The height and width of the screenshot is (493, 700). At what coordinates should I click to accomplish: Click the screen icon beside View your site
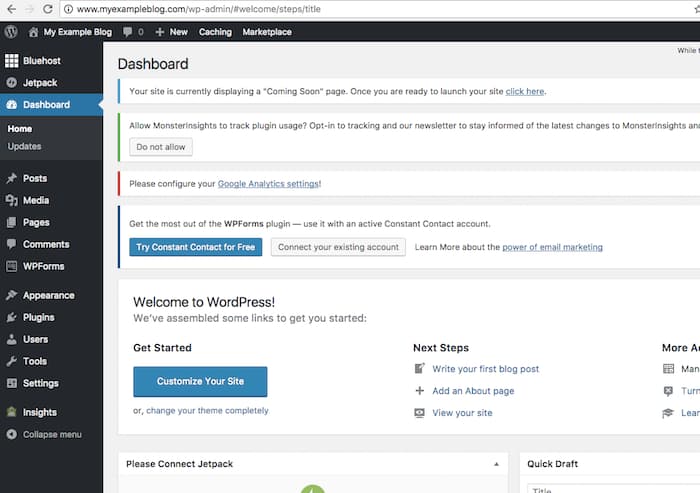tap(420, 413)
